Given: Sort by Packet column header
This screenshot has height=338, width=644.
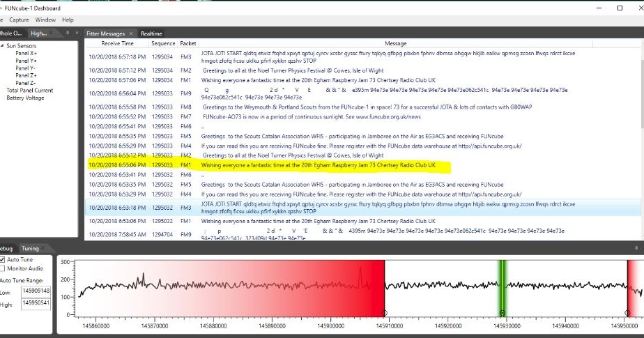Looking at the screenshot, I should (x=188, y=43).
